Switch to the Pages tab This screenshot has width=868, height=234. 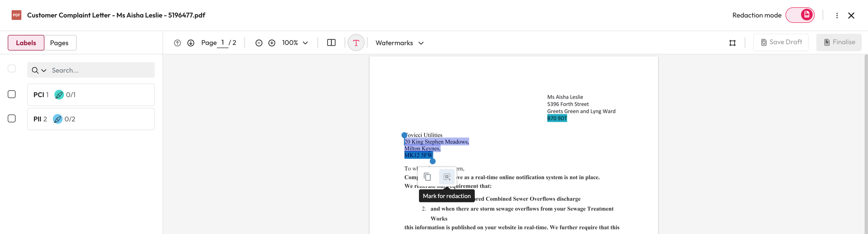click(59, 43)
